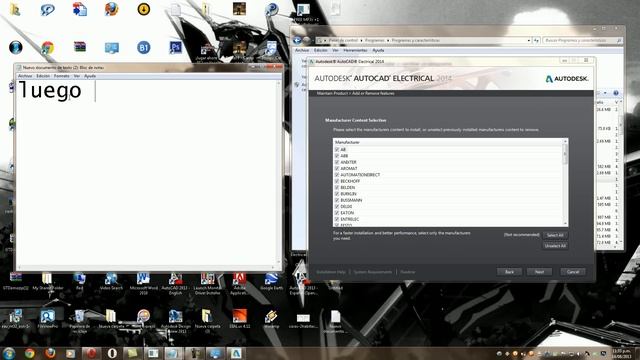Open the Photoshop desktop shortcut
Image resolution: width=640 pixels, height=360 pixels.
[175, 47]
